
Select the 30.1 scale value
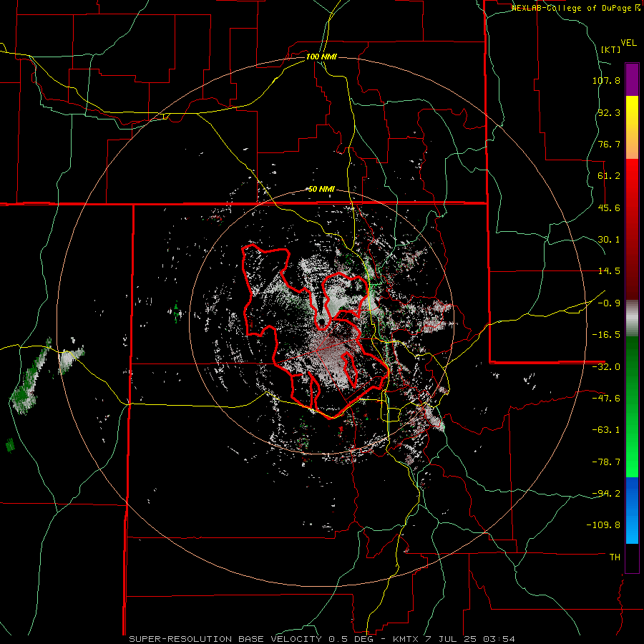tap(609, 240)
